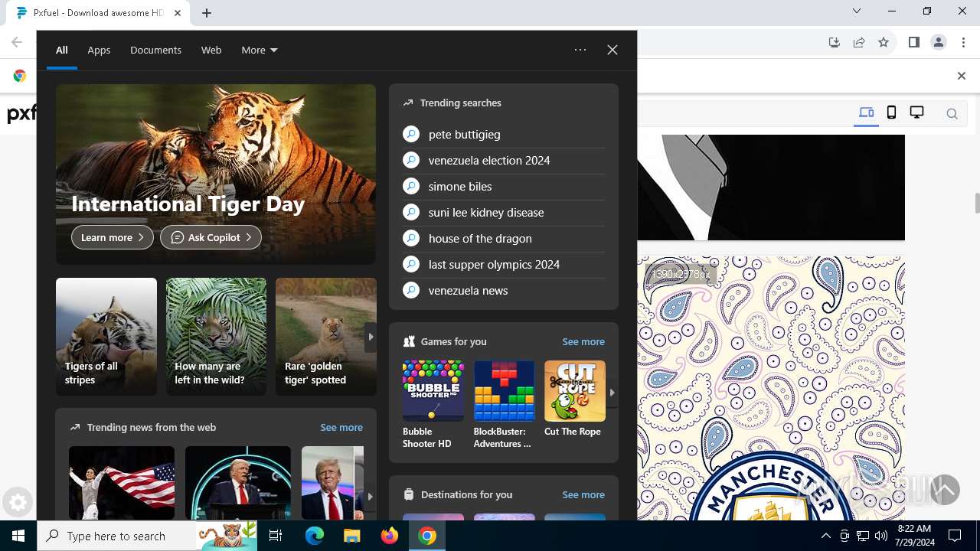Screen dimensions: 980x551
Task: Open Cut The Rope game
Action: pyautogui.click(x=575, y=399)
